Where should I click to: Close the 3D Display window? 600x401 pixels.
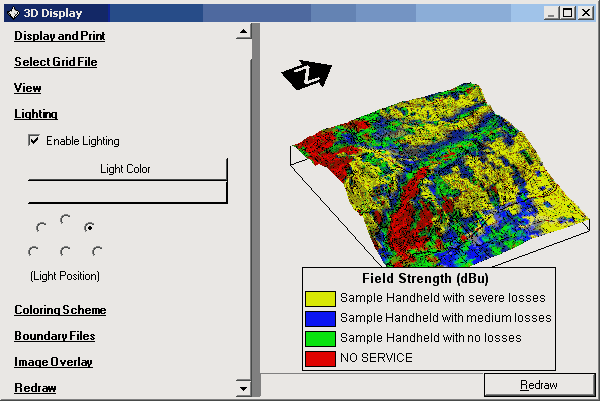[586, 13]
